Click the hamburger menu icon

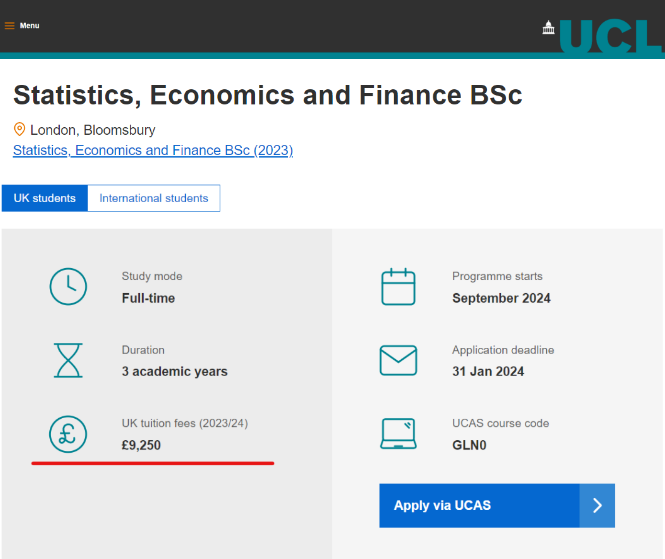pos(10,26)
